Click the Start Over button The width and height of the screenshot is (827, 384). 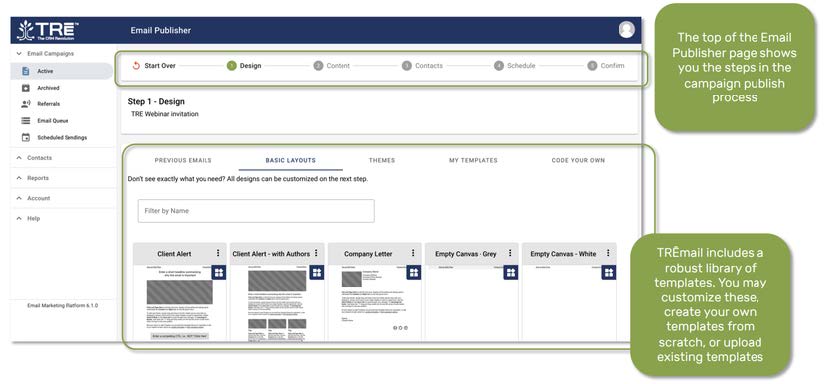tap(154, 66)
